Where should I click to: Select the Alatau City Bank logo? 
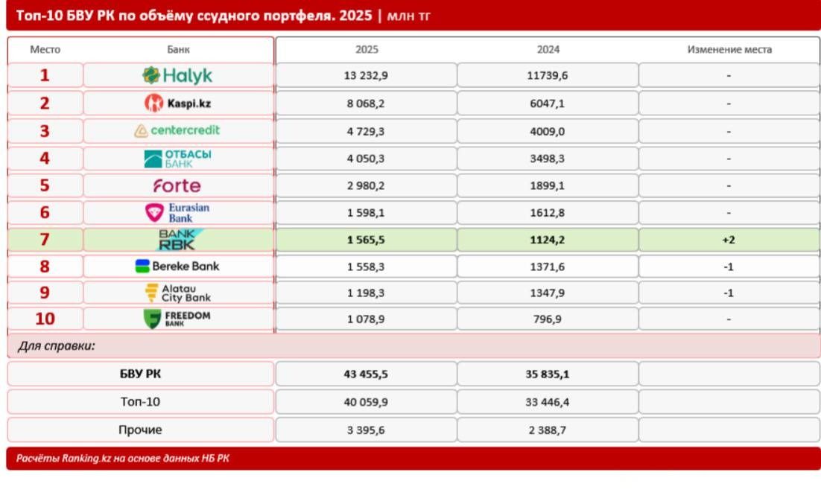[x=177, y=293]
